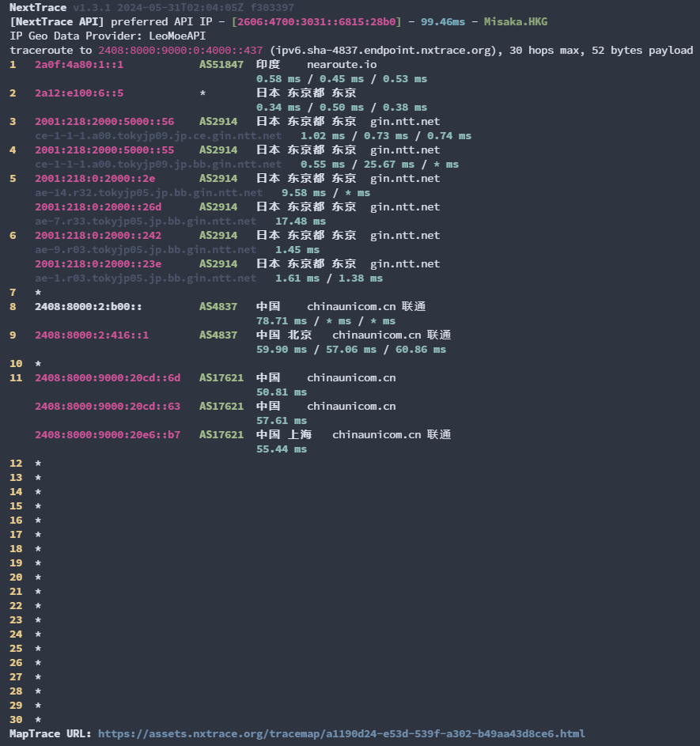Image resolution: width=700 pixels, height=746 pixels.
Task: Click hostname ae-1.r03.tokyjp05.jp.bb.gin.ntt.net
Action: point(146,278)
